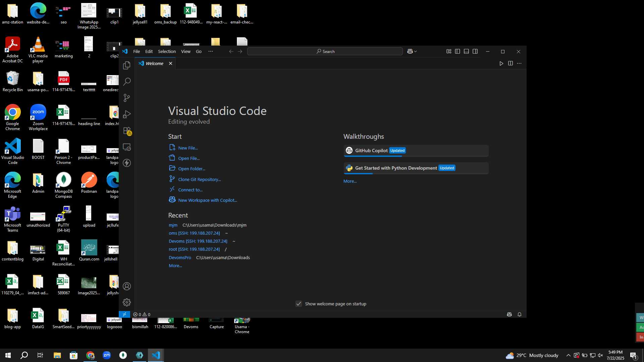Click the command center Search box
This screenshot has height=362, width=644.
click(x=325, y=51)
